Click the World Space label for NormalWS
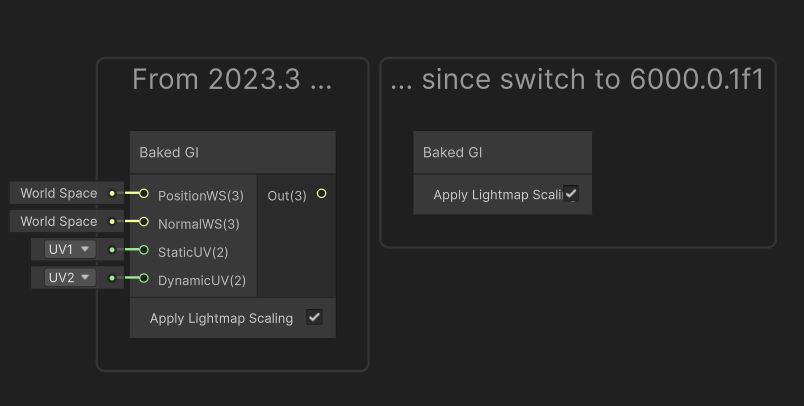Image resolution: width=804 pixels, height=406 pixels. coord(59,221)
